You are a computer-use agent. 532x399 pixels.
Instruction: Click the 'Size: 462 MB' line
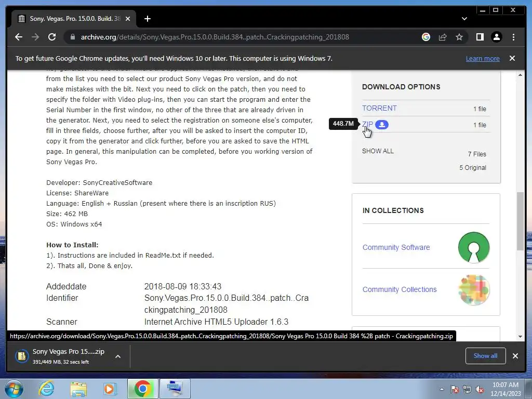coord(67,214)
